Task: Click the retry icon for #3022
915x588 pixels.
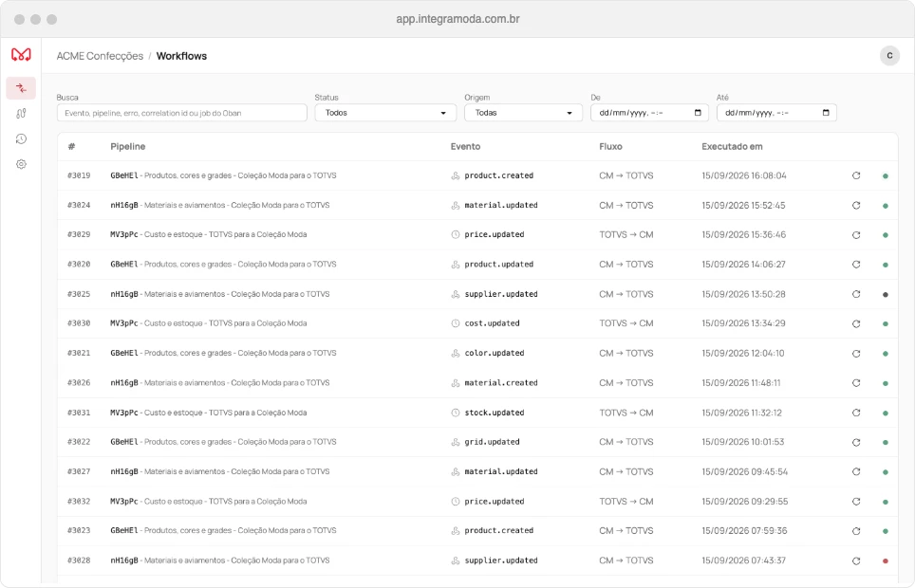Action: click(856, 442)
